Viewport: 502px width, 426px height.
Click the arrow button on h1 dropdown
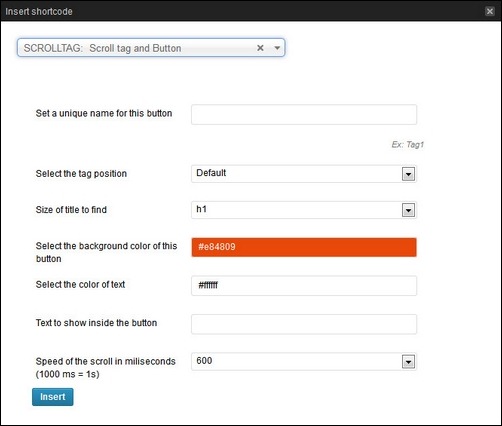[x=408, y=210]
